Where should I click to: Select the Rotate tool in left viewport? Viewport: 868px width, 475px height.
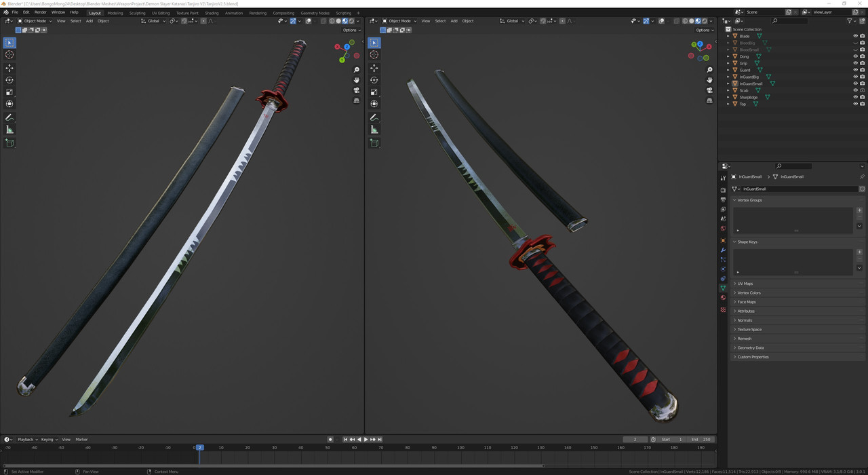9,80
